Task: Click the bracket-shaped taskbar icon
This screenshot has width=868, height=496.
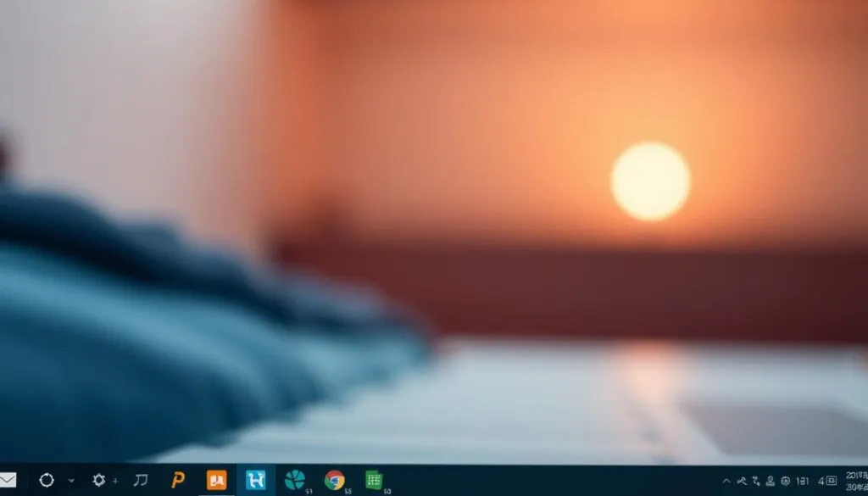Action: click(x=140, y=482)
